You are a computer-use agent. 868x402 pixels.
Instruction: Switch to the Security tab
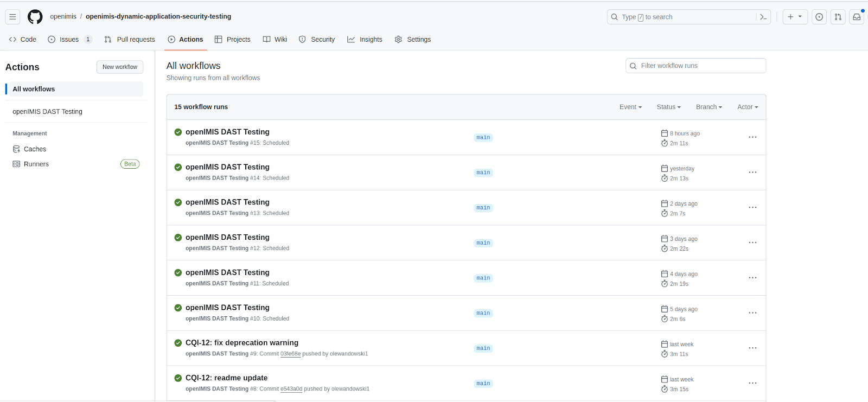coord(317,40)
